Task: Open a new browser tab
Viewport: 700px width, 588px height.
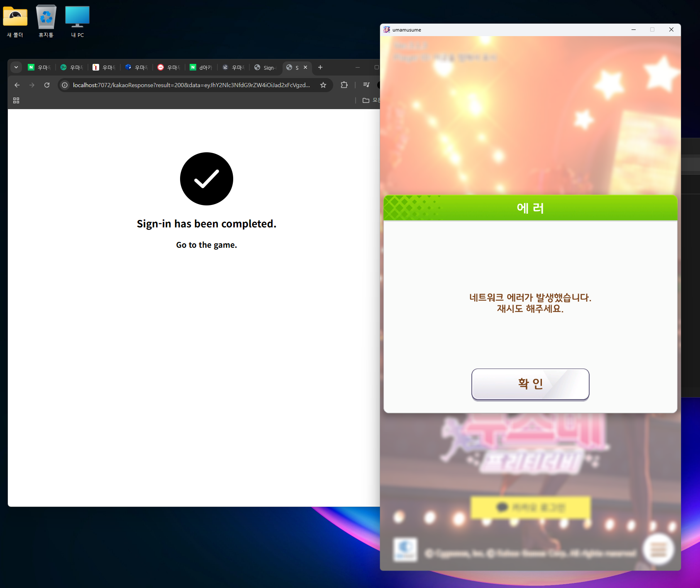Action: [320, 67]
